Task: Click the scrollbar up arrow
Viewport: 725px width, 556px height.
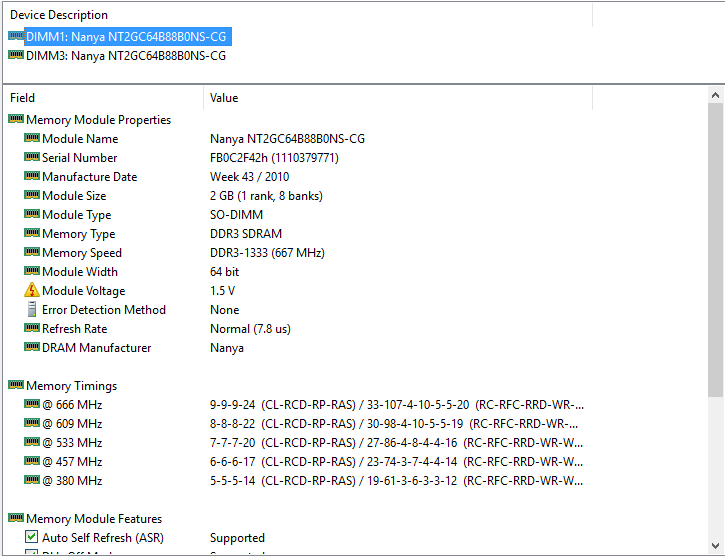Action: click(x=715, y=95)
